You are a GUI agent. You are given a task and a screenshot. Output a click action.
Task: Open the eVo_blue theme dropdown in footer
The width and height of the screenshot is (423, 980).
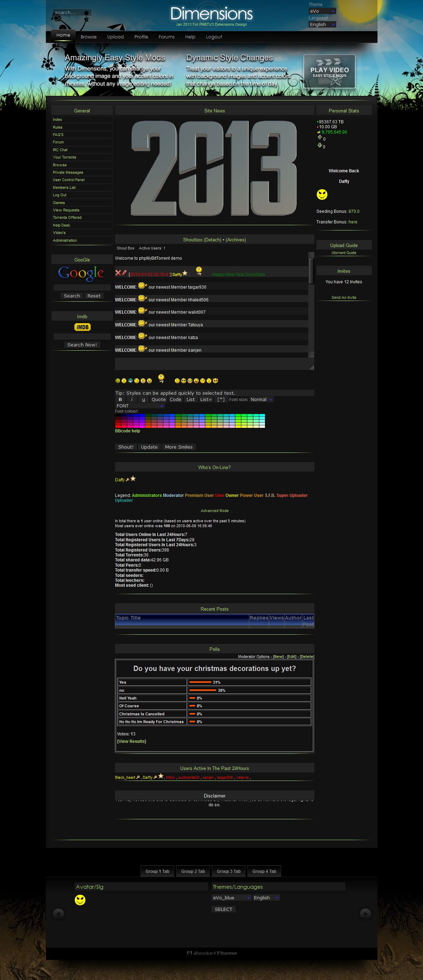point(231,898)
